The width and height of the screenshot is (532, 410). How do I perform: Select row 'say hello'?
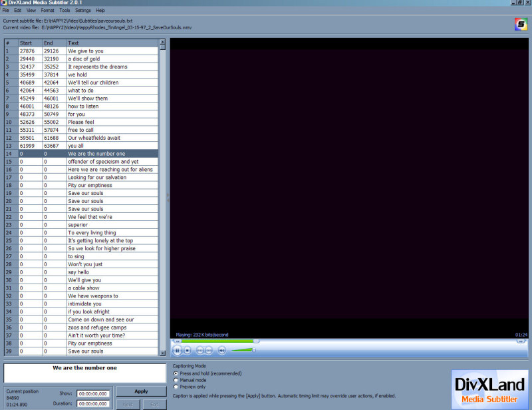(x=81, y=272)
